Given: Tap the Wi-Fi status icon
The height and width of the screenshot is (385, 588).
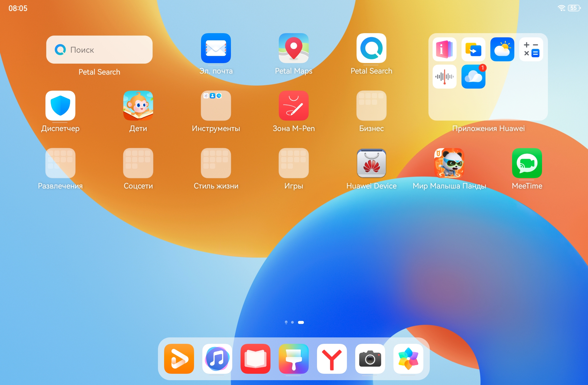Looking at the screenshot, I should pos(562,8).
